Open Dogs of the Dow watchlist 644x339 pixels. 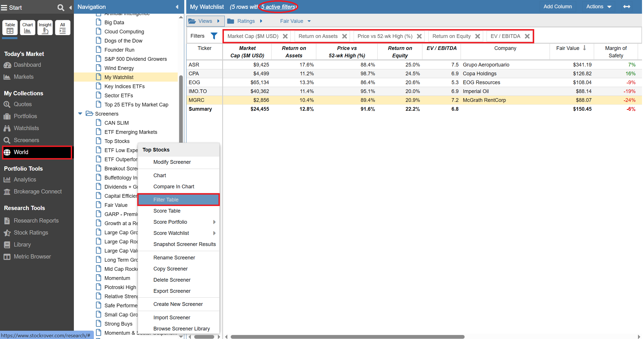pyautogui.click(x=123, y=41)
